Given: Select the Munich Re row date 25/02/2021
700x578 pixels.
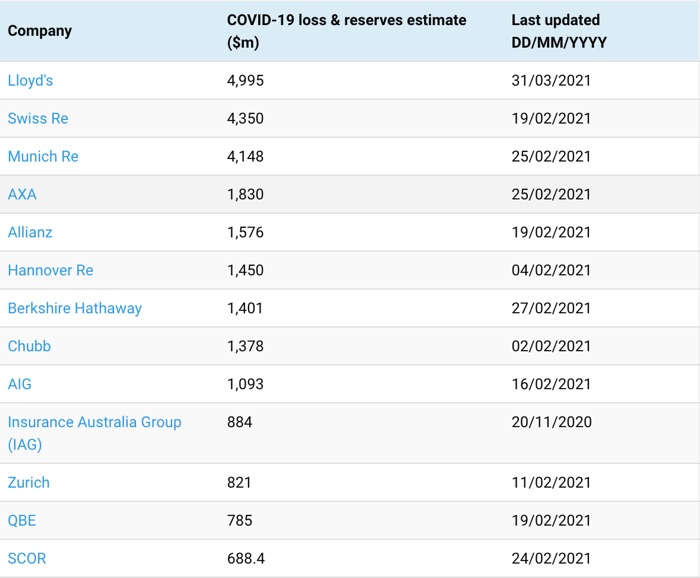Looking at the screenshot, I should pos(551,157).
